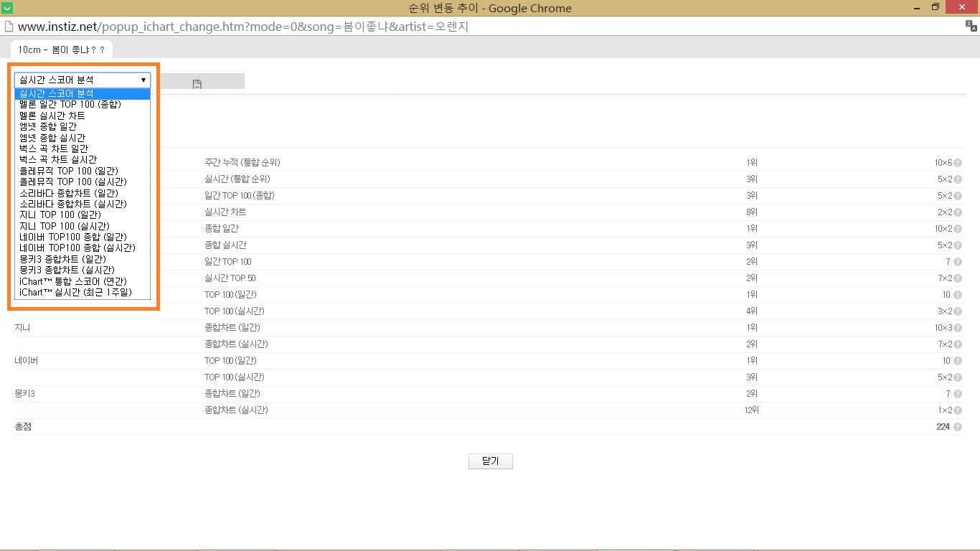980x551 pixels.
Task: Click the help icon beside score 2×2
Action: 958,212
